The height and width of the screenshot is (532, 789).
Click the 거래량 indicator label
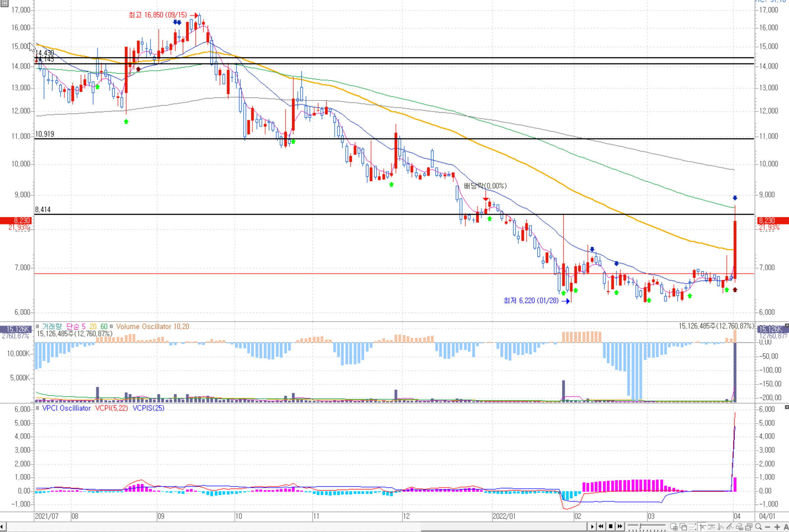[x=52, y=326]
